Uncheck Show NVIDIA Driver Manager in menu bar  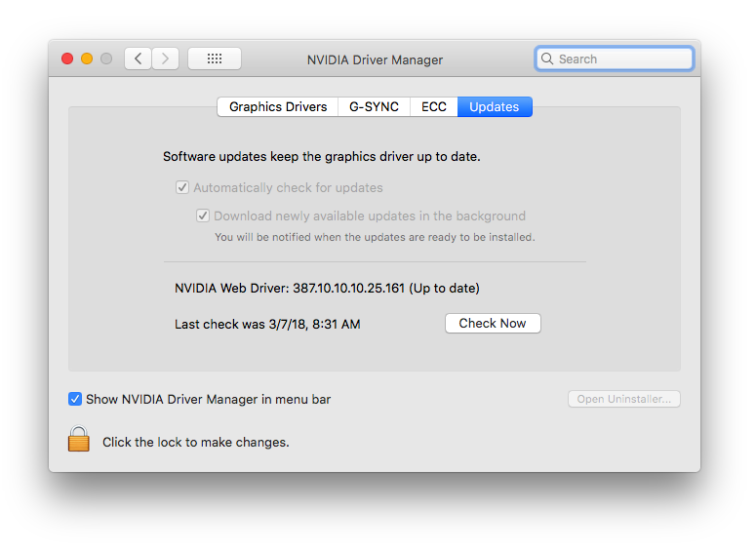[75, 399]
